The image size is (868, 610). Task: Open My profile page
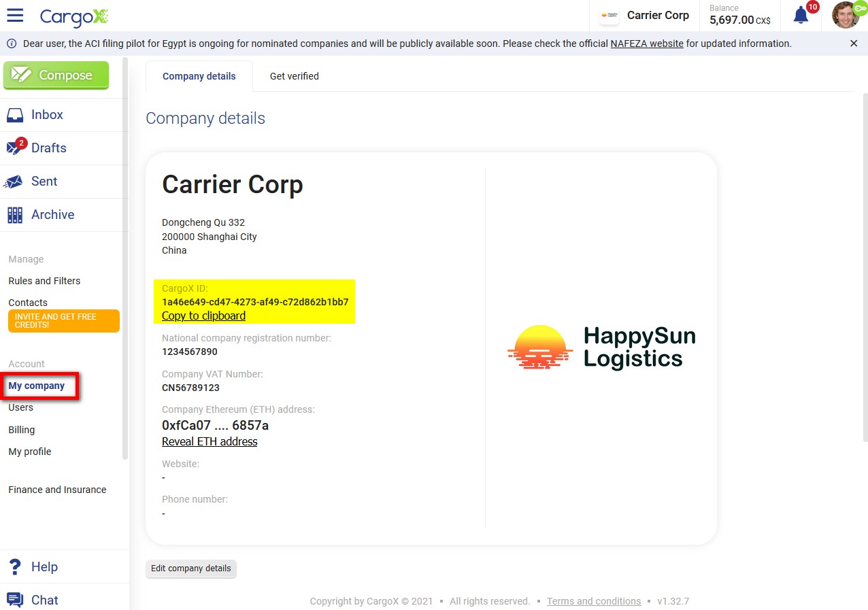coord(30,452)
